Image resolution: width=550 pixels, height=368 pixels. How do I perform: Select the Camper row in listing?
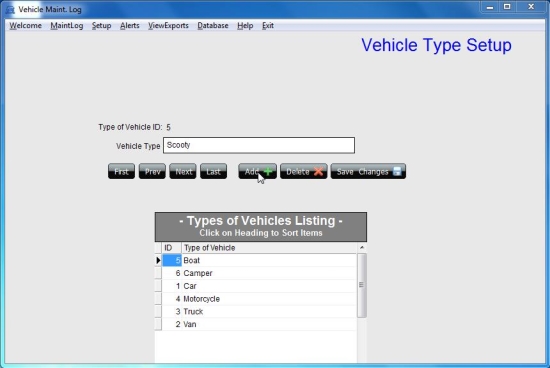point(259,273)
